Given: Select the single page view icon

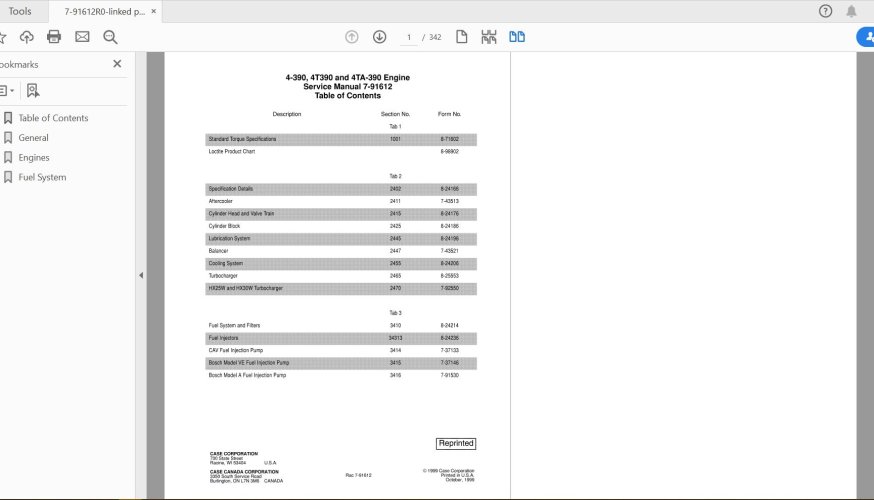Looking at the screenshot, I should coord(462,37).
